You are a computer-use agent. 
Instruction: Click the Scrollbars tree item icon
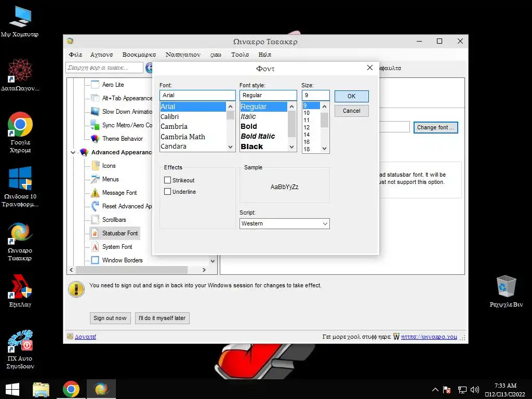click(96, 220)
